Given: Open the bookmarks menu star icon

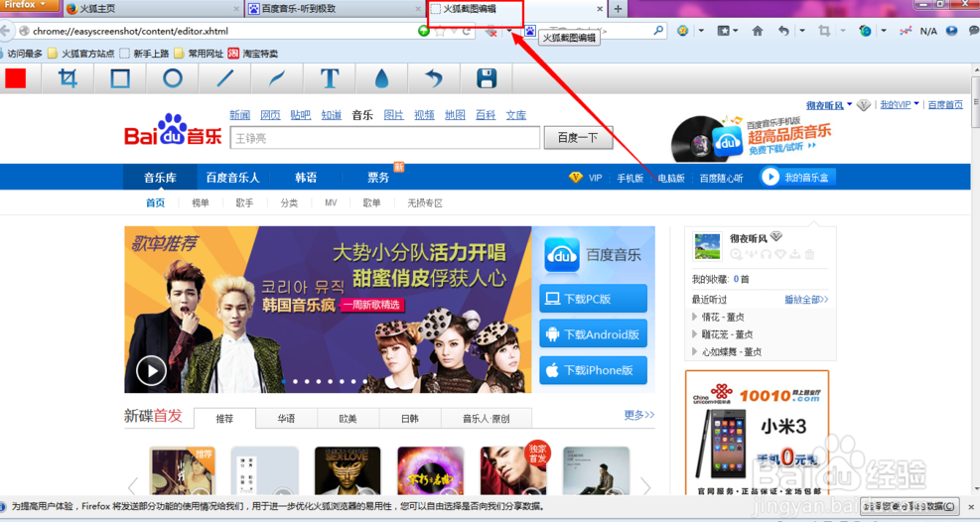Looking at the screenshot, I should pos(723,31).
